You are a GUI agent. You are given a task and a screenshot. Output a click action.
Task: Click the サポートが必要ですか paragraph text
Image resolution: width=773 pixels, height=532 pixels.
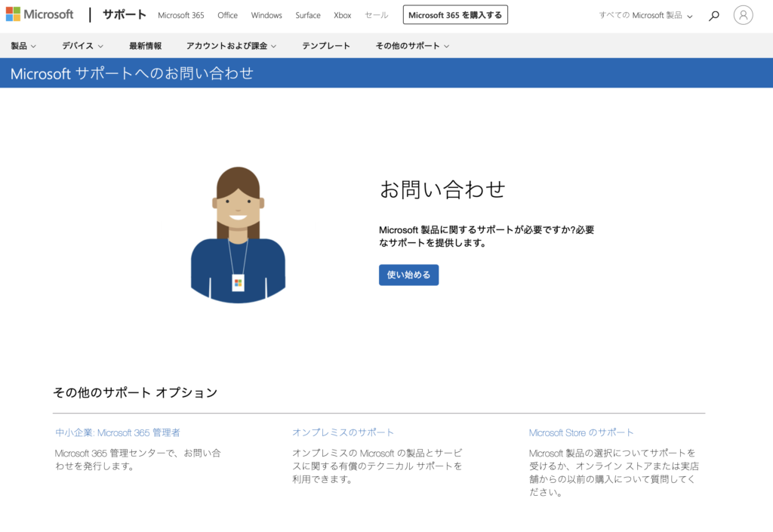(x=487, y=236)
